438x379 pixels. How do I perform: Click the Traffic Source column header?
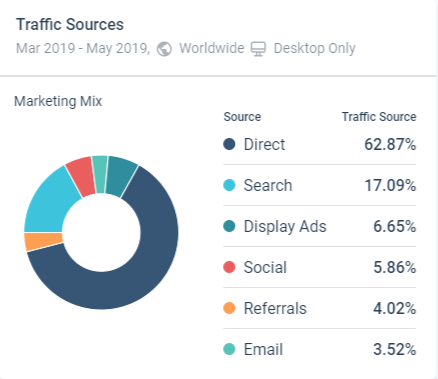[x=379, y=117]
